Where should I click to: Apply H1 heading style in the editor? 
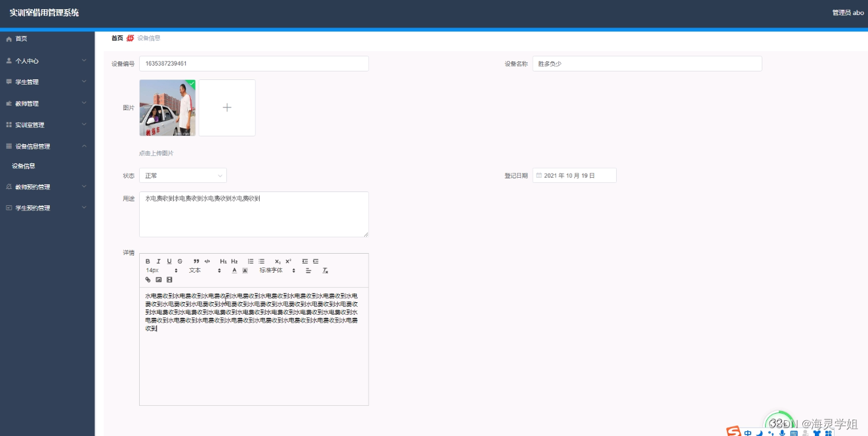click(x=223, y=261)
